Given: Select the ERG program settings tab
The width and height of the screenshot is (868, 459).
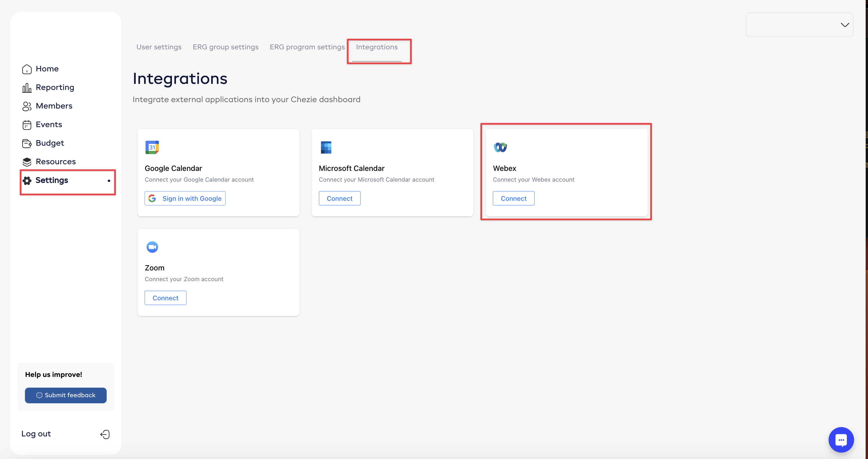Looking at the screenshot, I should point(307,47).
